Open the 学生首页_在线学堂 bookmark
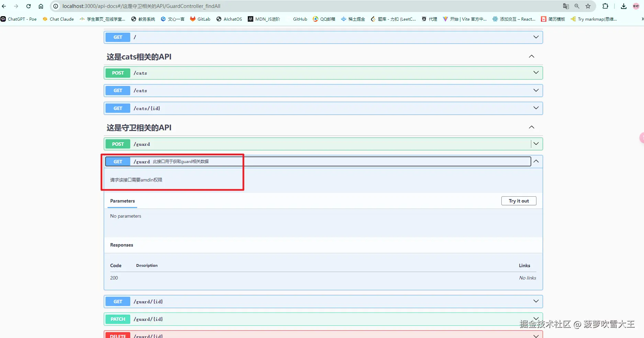Screen dimensions: 644x338 tap(102, 19)
